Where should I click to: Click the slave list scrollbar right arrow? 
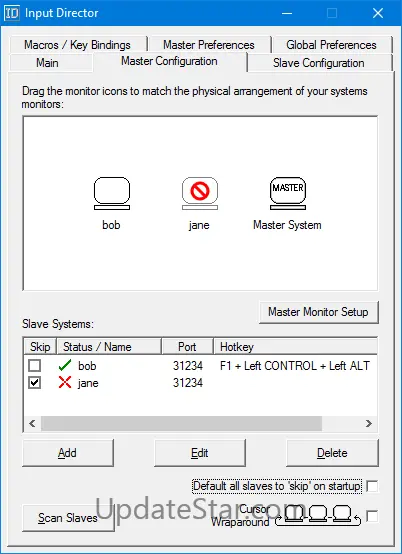pyautogui.click(x=369, y=423)
